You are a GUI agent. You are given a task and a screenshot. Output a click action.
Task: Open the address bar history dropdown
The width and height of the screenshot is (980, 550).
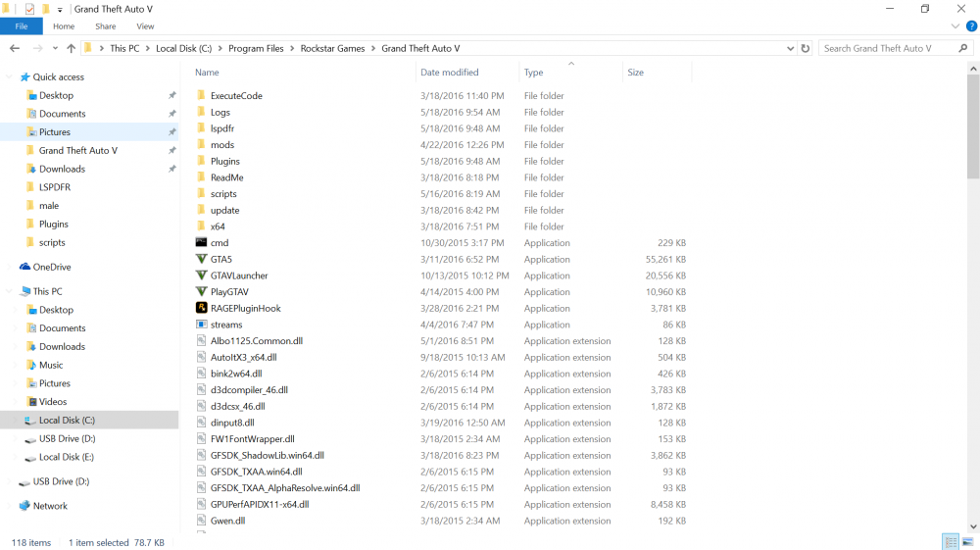pyautogui.click(x=790, y=48)
